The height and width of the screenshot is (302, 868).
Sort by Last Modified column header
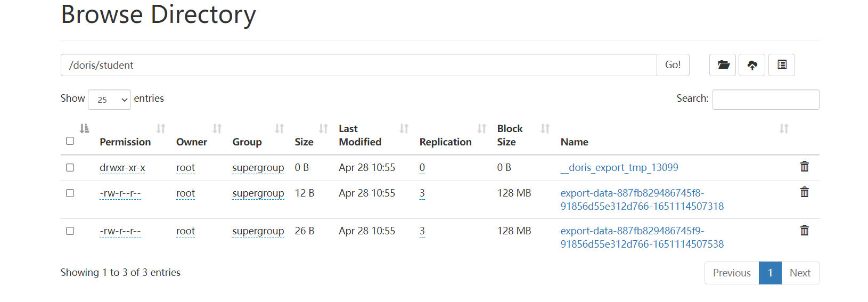tap(360, 135)
